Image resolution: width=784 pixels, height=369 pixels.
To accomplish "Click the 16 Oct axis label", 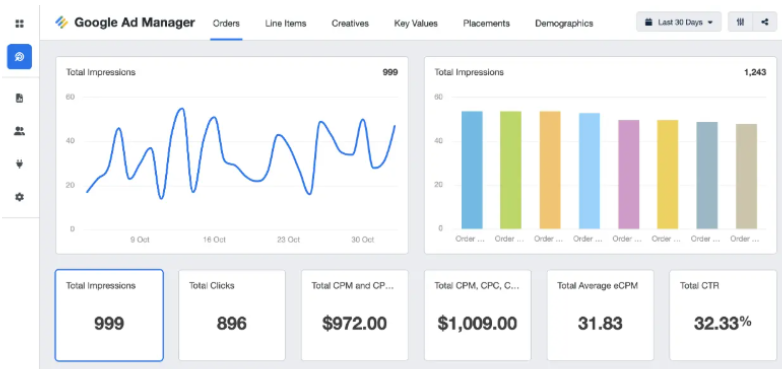I will pyautogui.click(x=214, y=240).
